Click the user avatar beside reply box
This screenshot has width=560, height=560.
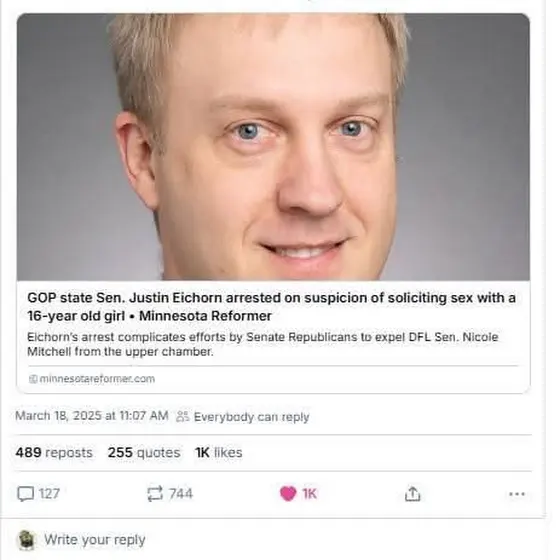[26, 540]
